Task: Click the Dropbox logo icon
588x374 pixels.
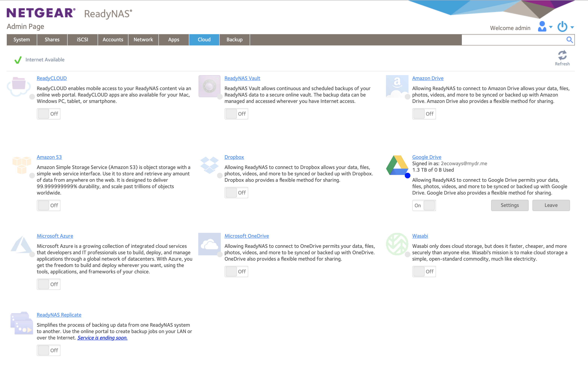Action: 209,165
